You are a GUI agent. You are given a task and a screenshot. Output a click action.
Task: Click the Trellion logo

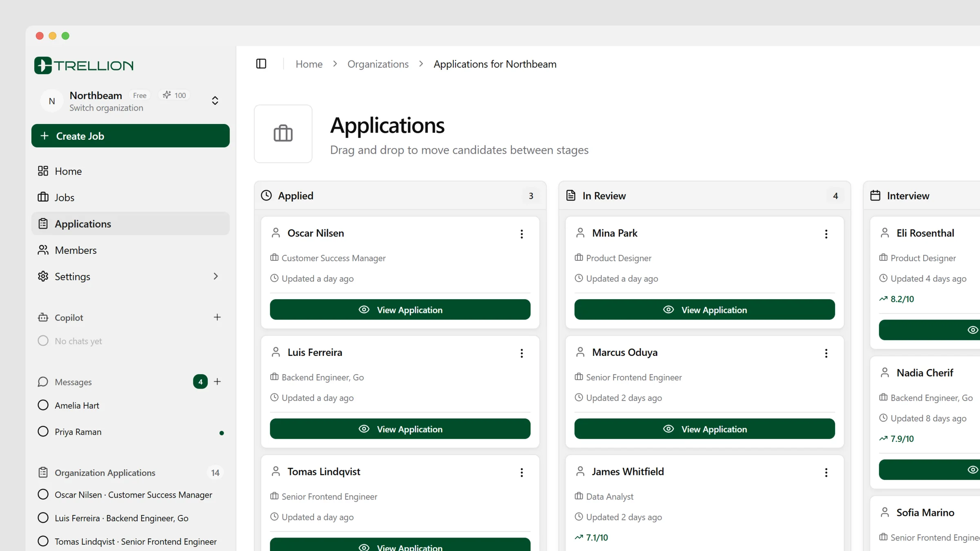84,65
